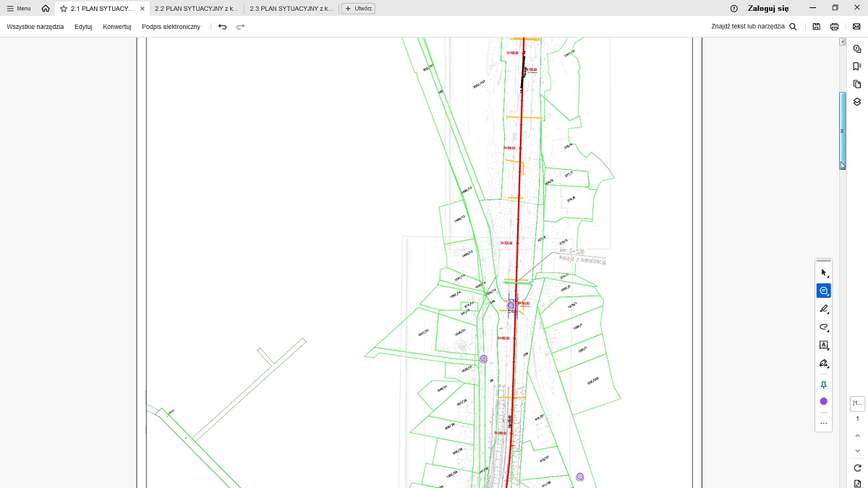Toggle the comment tool in quick toolbar

click(823, 291)
